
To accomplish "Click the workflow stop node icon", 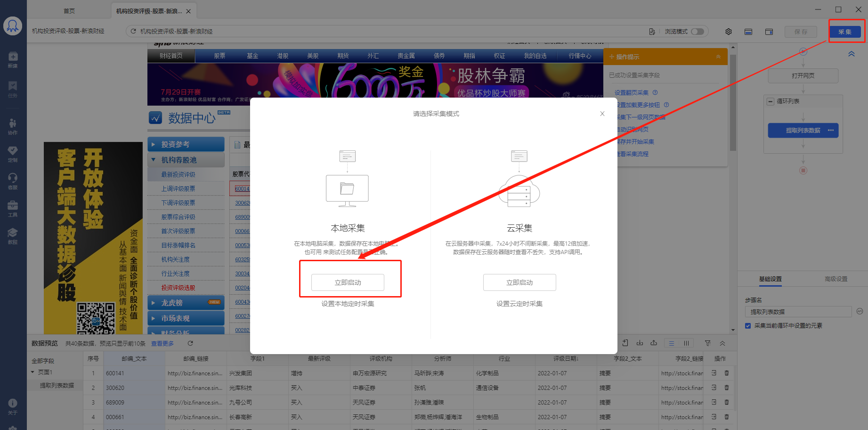I will click(x=803, y=170).
